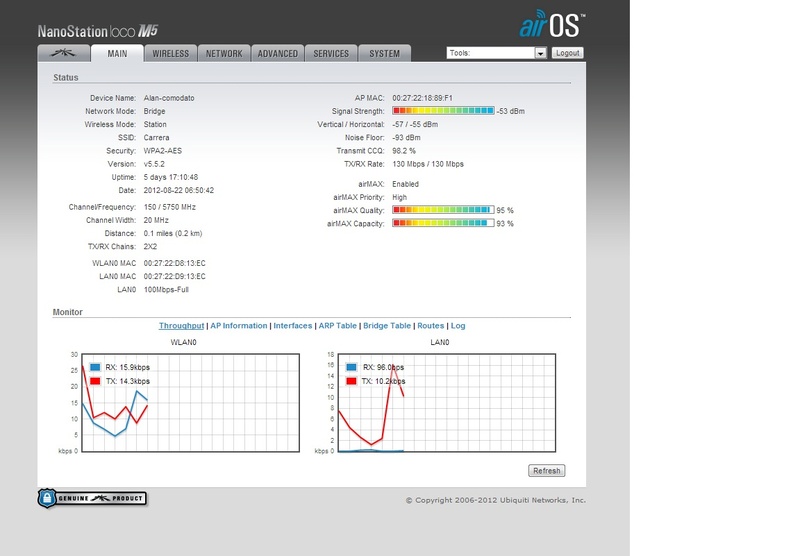Screen dimensions: 800x556
Task: Click the LAN0 TX red legend swatch
Action: (x=351, y=381)
